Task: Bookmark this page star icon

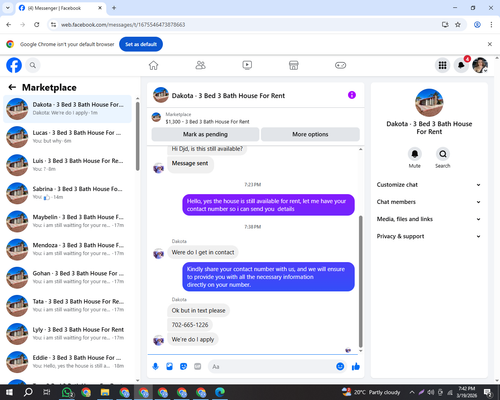Action: pyautogui.click(x=458, y=25)
